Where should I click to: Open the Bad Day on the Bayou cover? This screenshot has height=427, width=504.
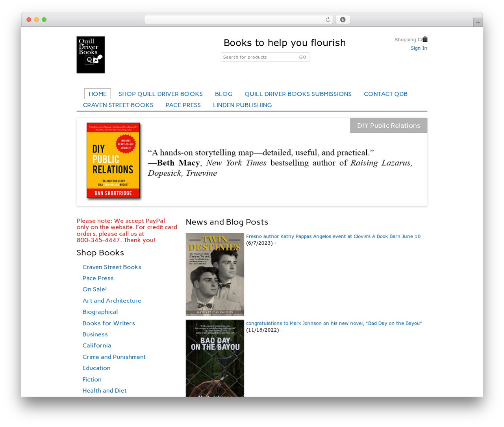pyautogui.click(x=215, y=358)
